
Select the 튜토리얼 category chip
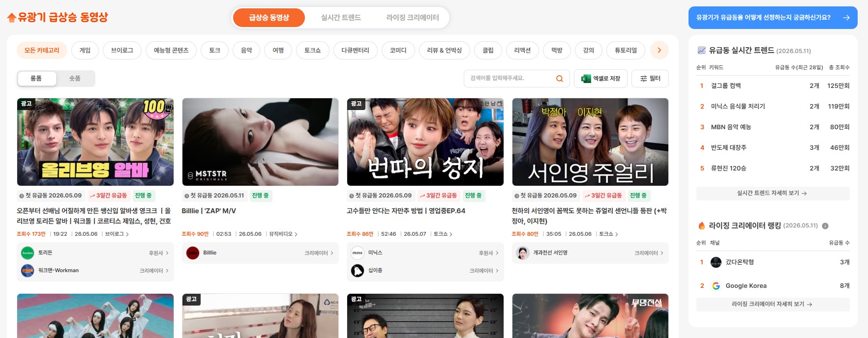click(x=626, y=50)
